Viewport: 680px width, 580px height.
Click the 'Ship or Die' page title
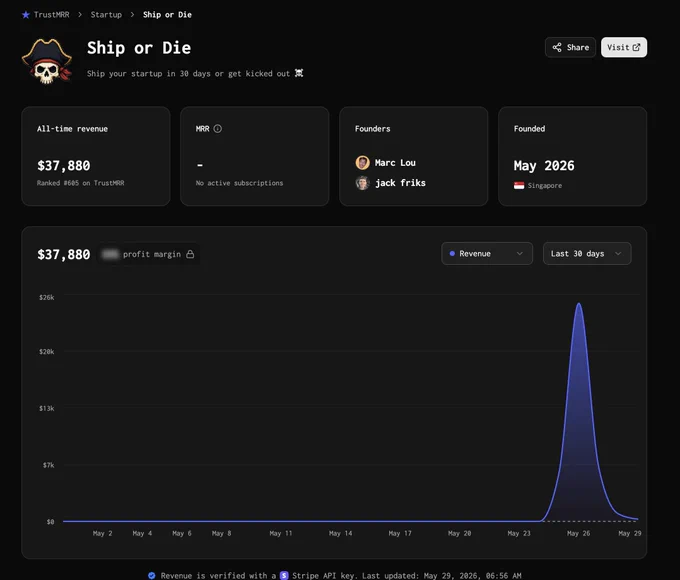point(139,48)
